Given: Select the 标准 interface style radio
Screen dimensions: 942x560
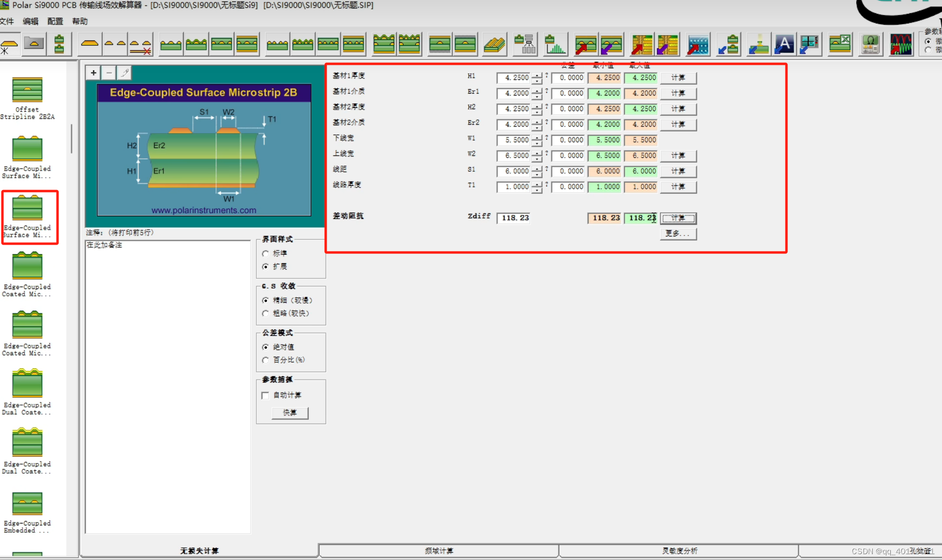Looking at the screenshot, I should pos(266,253).
